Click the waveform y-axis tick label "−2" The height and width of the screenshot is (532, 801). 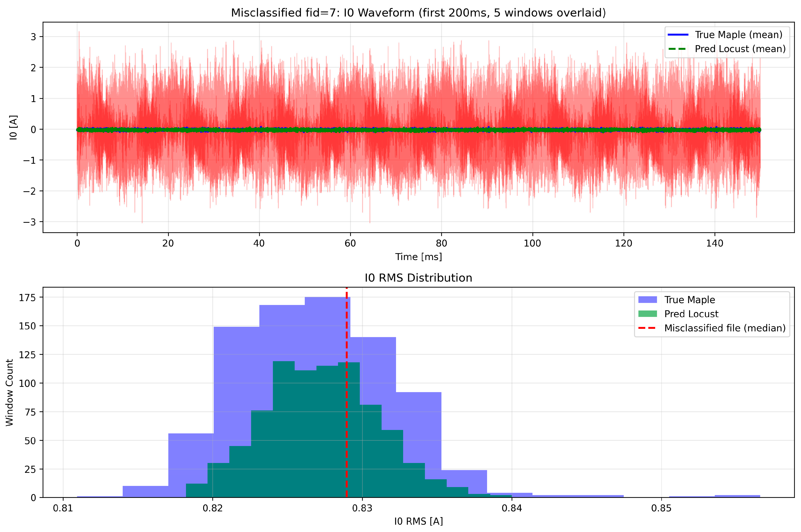click(30, 191)
